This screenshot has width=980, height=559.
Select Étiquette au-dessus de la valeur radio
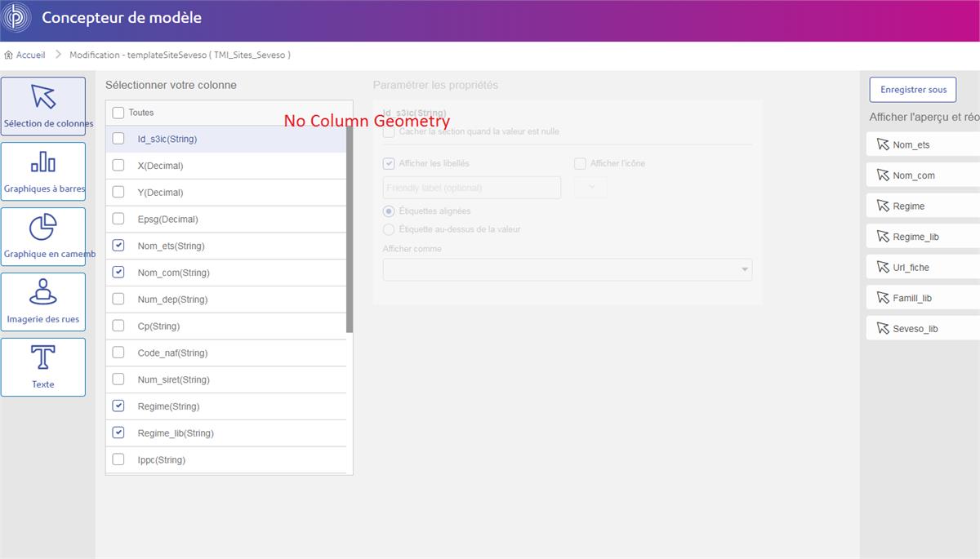click(x=389, y=229)
